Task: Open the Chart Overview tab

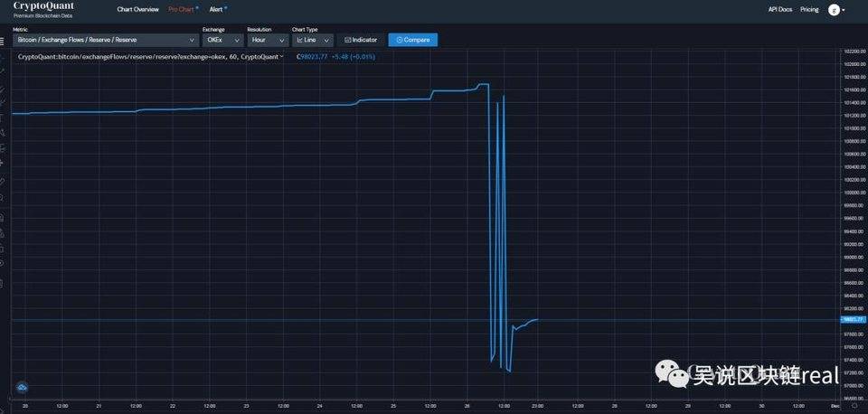Action: pyautogui.click(x=137, y=9)
